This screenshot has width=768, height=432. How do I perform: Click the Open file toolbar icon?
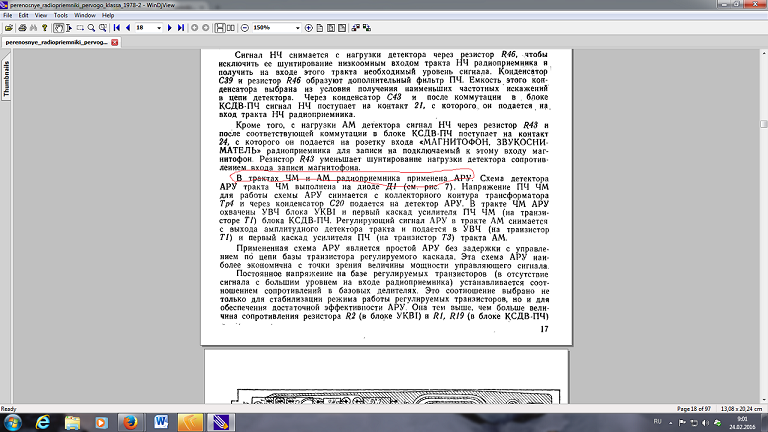tap(9, 28)
